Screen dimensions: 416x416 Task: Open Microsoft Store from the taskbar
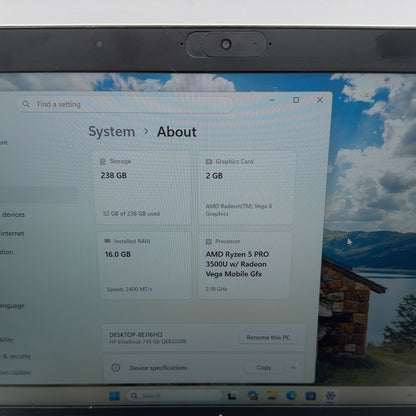point(311,396)
